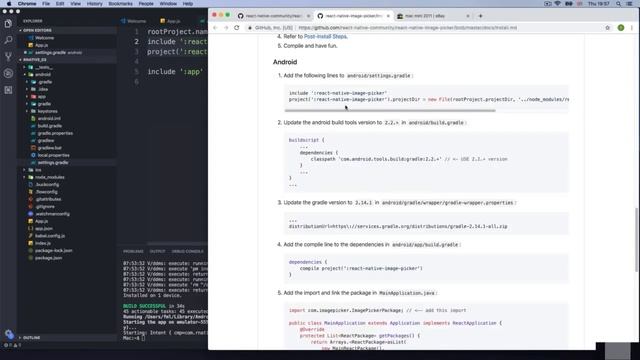Open the Extensions view in VS Code activity bar
This screenshot has width=640, height=360.
(x=8, y=90)
